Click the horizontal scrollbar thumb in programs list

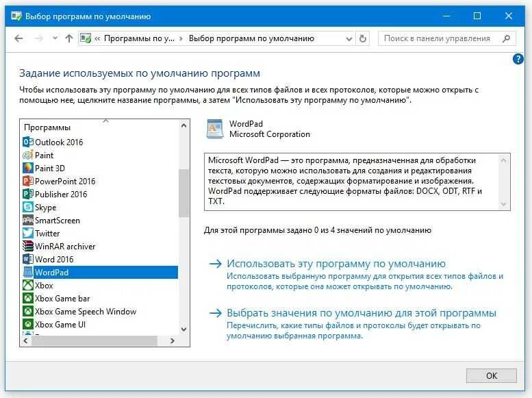pos(94,340)
